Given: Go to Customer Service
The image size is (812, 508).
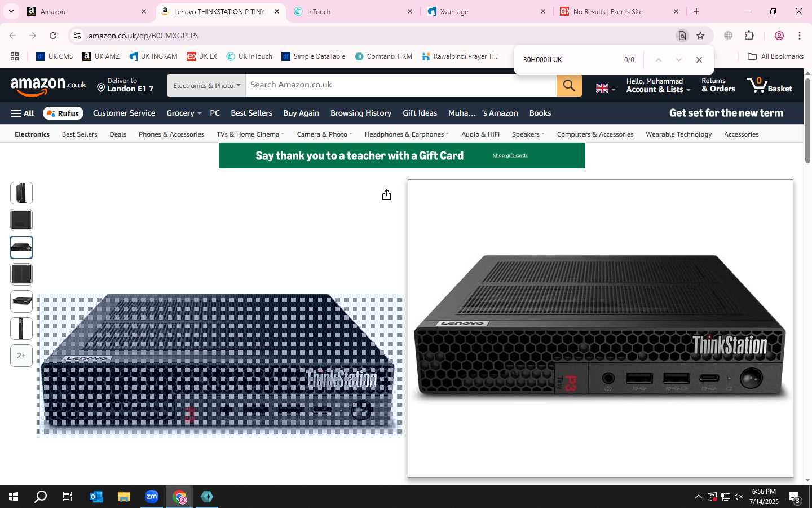Looking at the screenshot, I should tap(124, 113).
